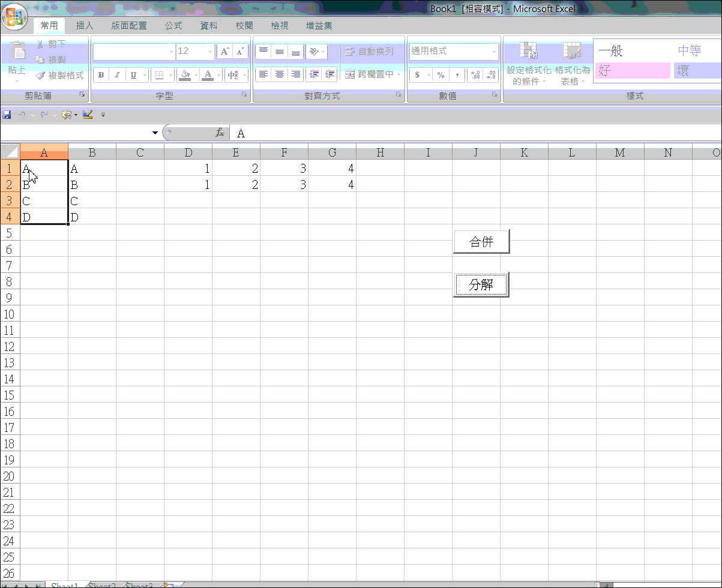This screenshot has width=722, height=588.
Task: Switch to the 校閱 (Review) tab
Action: point(244,26)
